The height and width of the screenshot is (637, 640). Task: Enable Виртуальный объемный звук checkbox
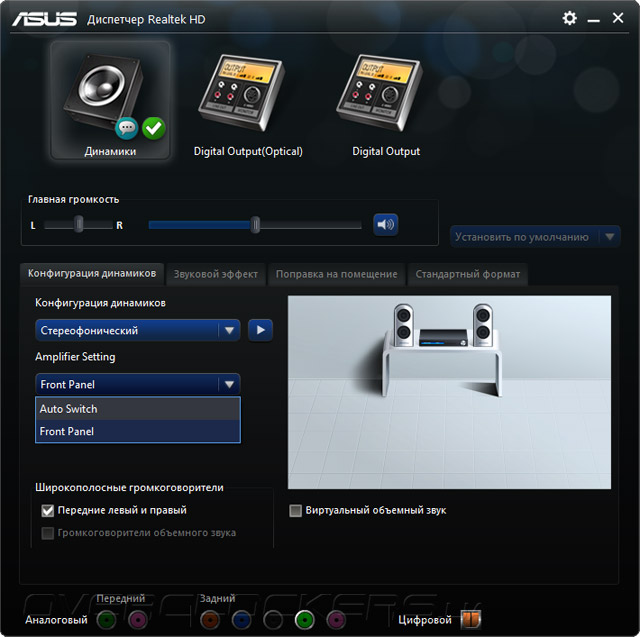click(x=295, y=510)
